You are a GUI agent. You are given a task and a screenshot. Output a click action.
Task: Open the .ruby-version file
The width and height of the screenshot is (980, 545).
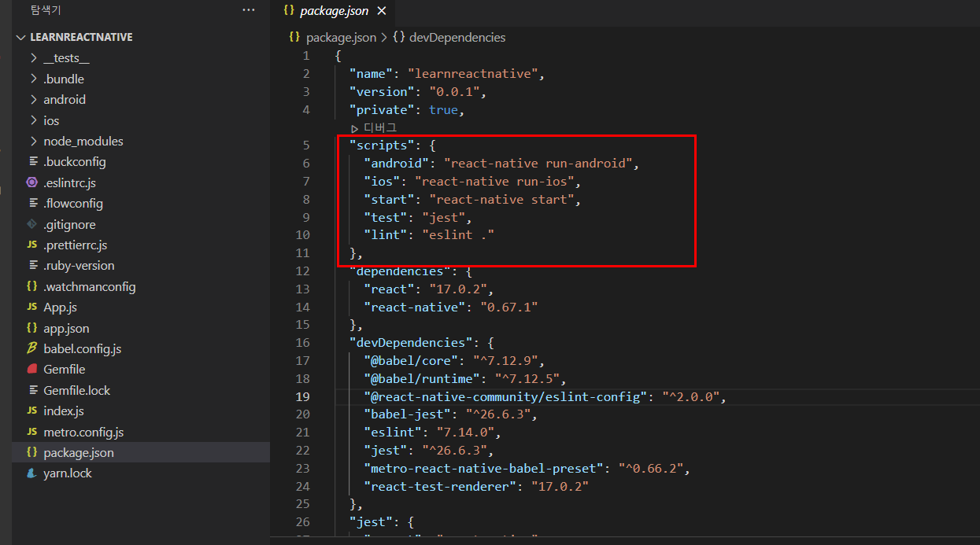(x=79, y=266)
